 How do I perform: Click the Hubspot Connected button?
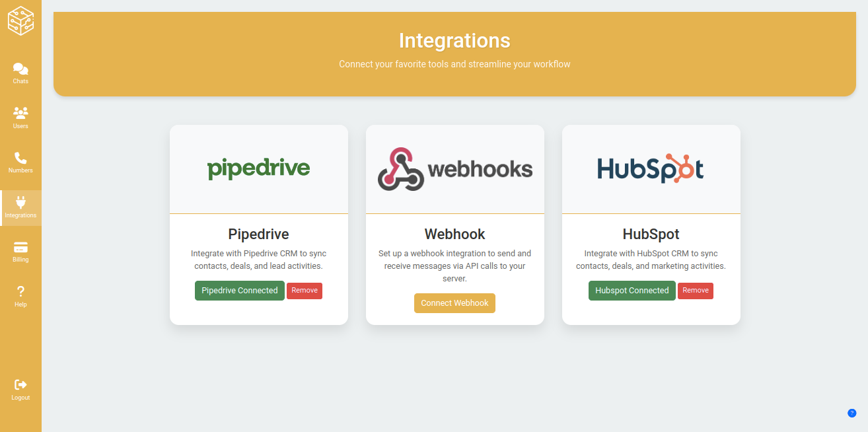pos(632,291)
